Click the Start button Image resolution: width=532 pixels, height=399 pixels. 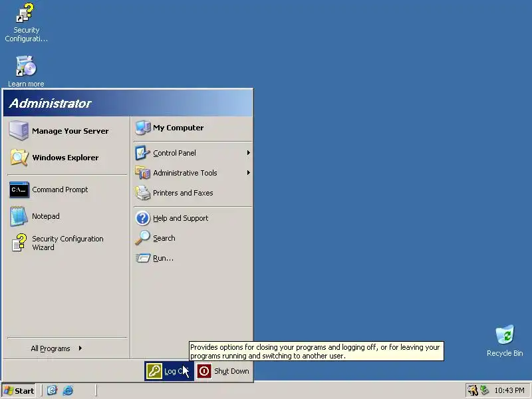[x=19, y=390]
